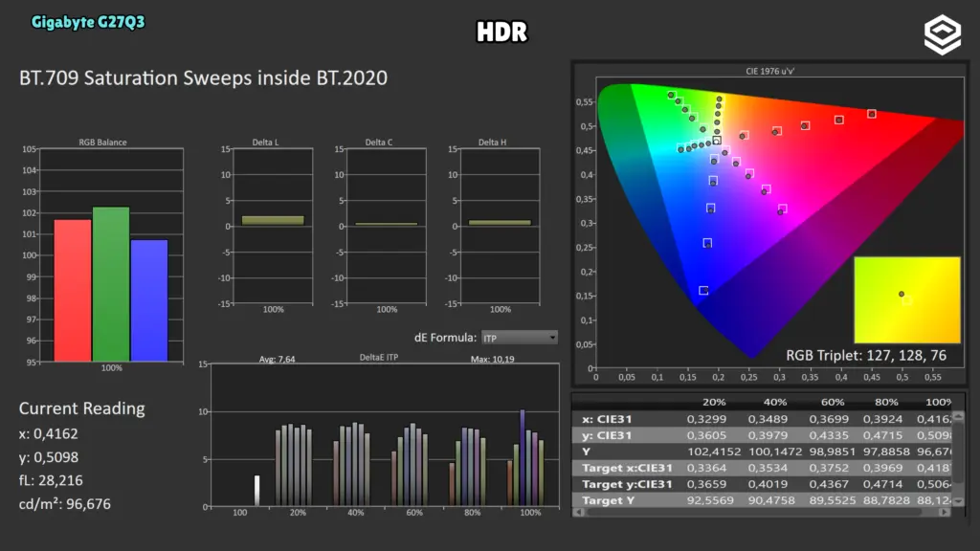Screen dimensions: 980x551
Task: Select the 'Target Y' row label
Action: tap(608, 500)
